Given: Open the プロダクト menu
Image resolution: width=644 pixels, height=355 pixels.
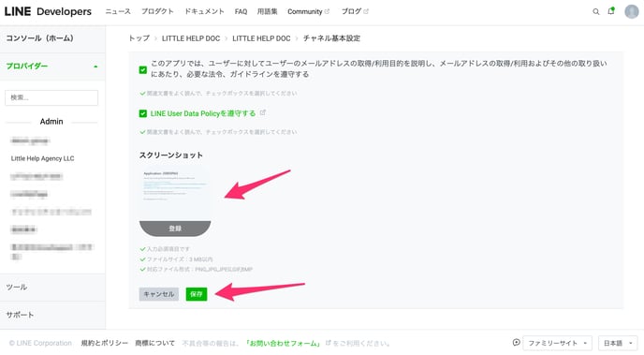Looking at the screenshot, I should (157, 11).
